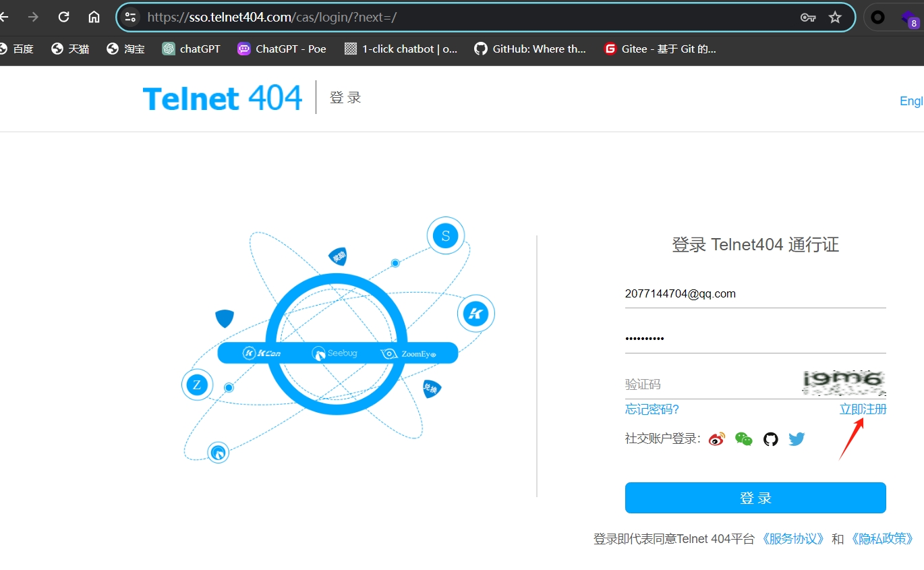The height and width of the screenshot is (570, 924).
Task: Click the address bar URL
Action: 272,18
